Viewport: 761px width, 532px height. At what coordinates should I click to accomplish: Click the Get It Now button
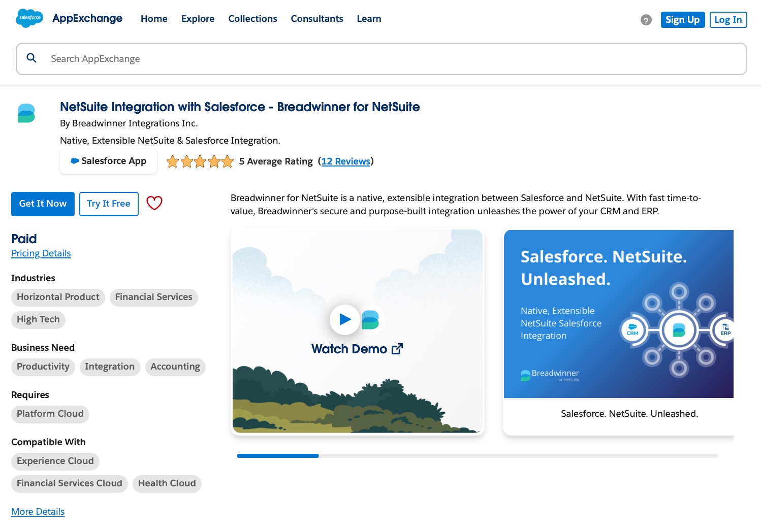point(43,204)
